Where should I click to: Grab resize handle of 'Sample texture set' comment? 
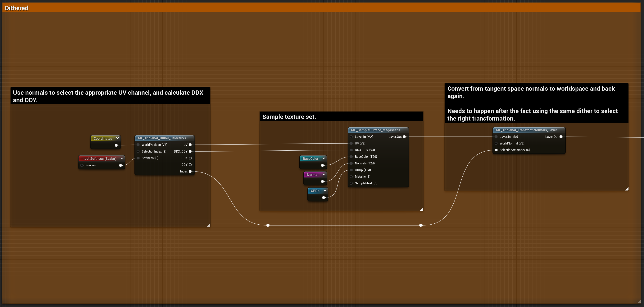(422, 209)
